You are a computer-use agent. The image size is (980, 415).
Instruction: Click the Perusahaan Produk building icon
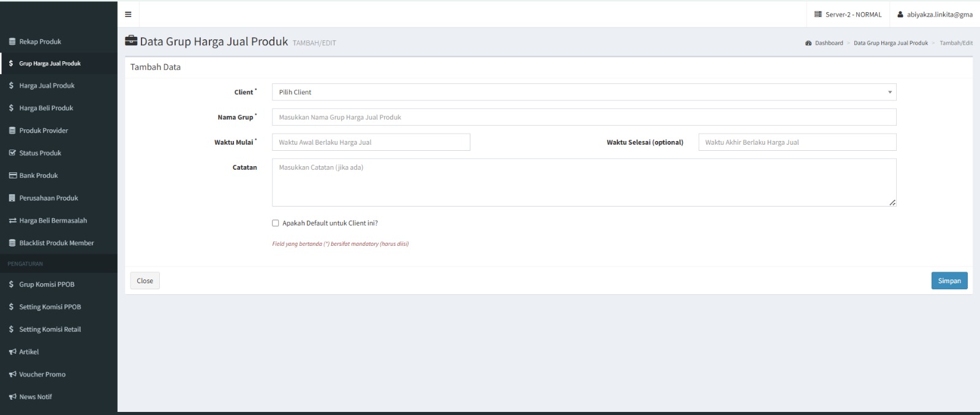point(12,198)
